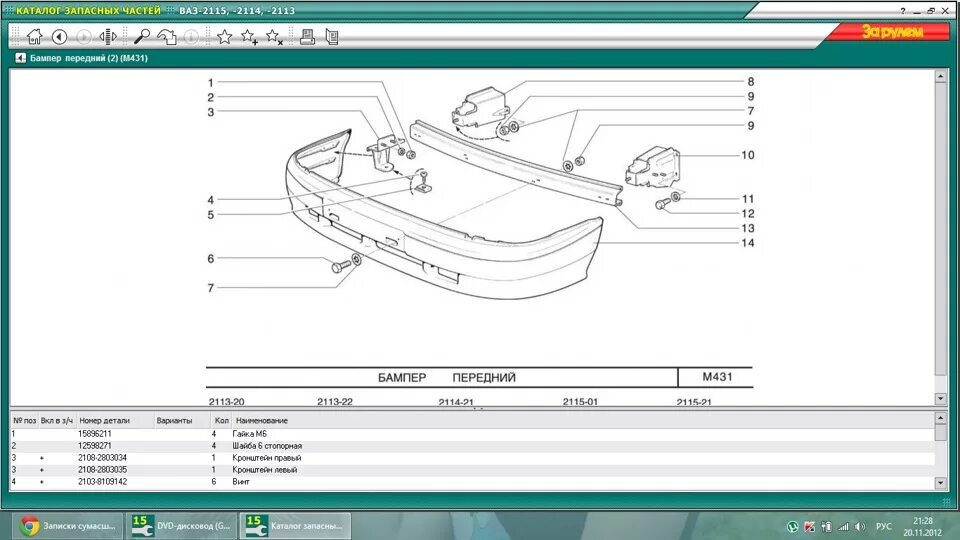Select the Кронштейн левый row
Screen dimensions: 960x540
click(473, 470)
